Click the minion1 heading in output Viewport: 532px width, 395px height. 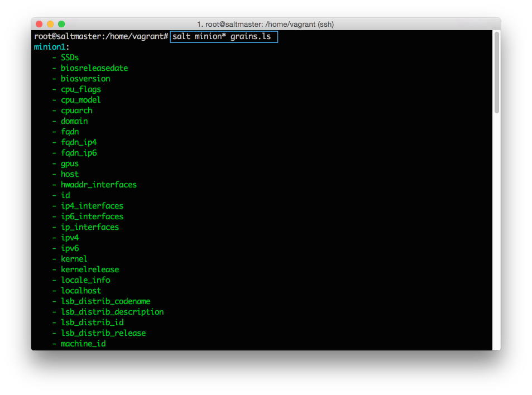(51, 47)
